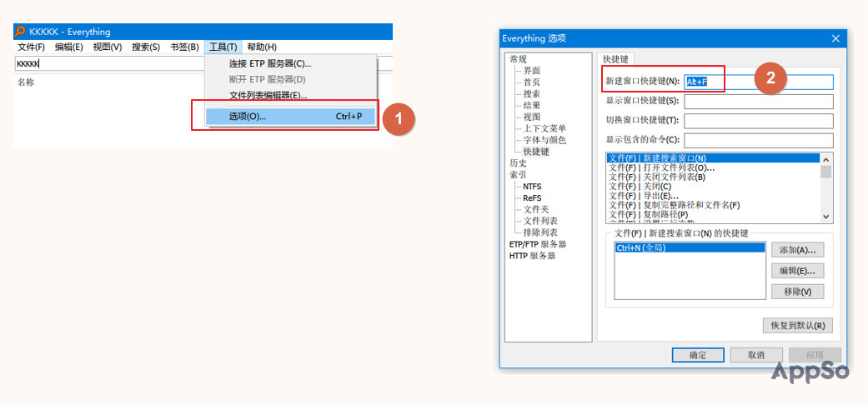Open the 帮助(H) menu
This screenshot has height=405, width=868.
(x=262, y=47)
